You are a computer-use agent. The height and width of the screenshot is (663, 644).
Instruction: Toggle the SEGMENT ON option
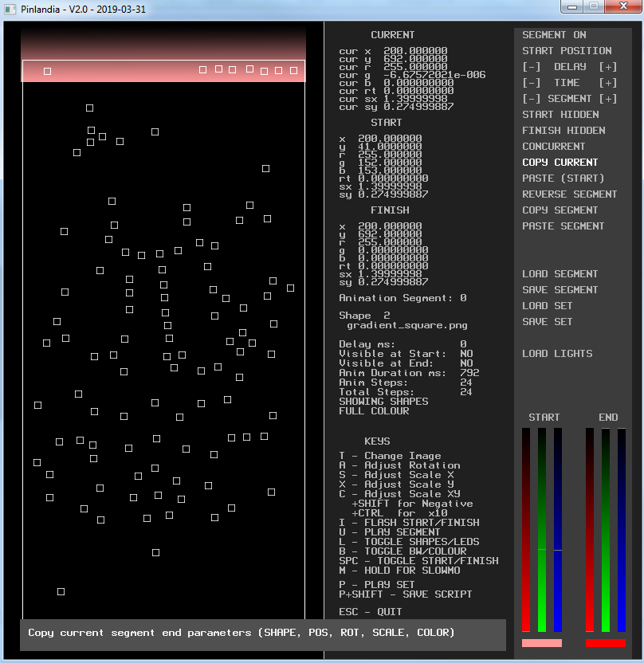(x=554, y=35)
